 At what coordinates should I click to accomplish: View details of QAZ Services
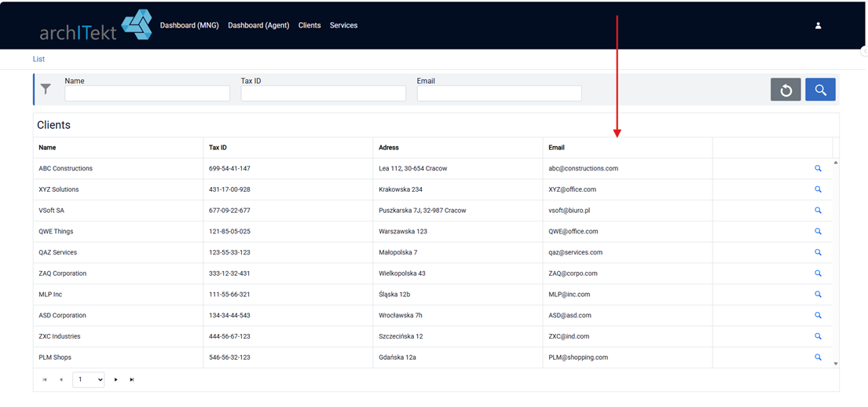tap(818, 252)
